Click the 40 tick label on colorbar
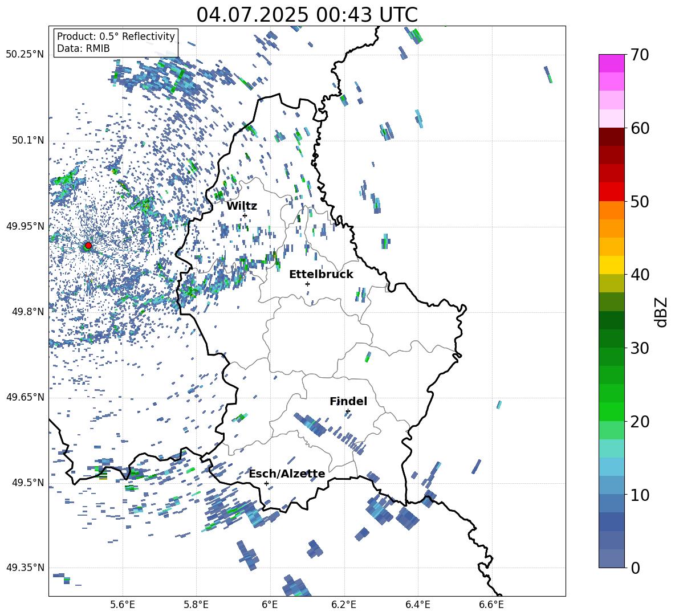The height and width of the screenshot is (616, 675). pos(640,275)
